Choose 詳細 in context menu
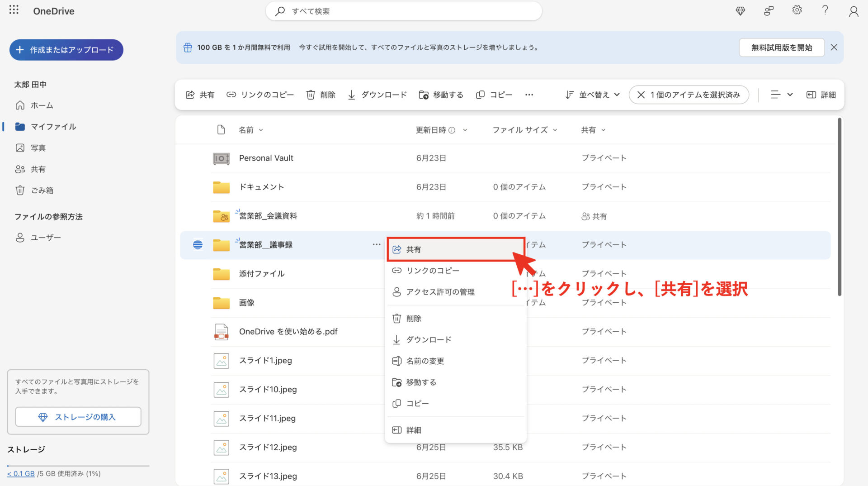Screen dimensions: 868x486 click(x=456, y=430)
